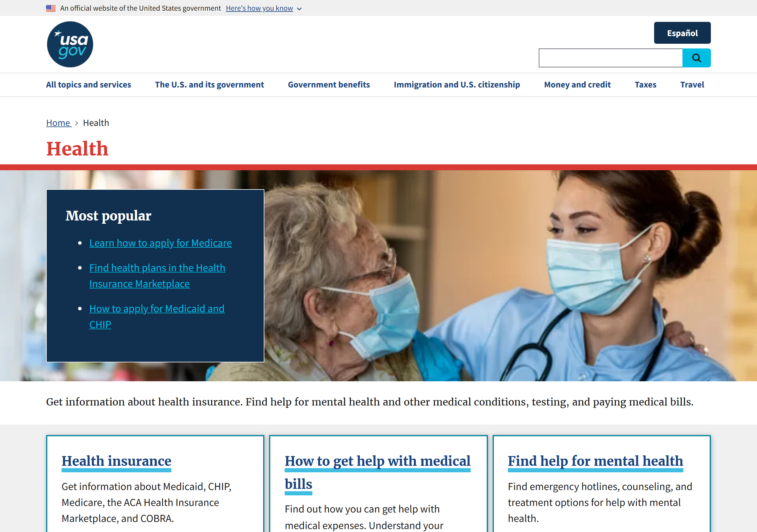
Task: Click the Most popular heading
Action: [108, 215]
